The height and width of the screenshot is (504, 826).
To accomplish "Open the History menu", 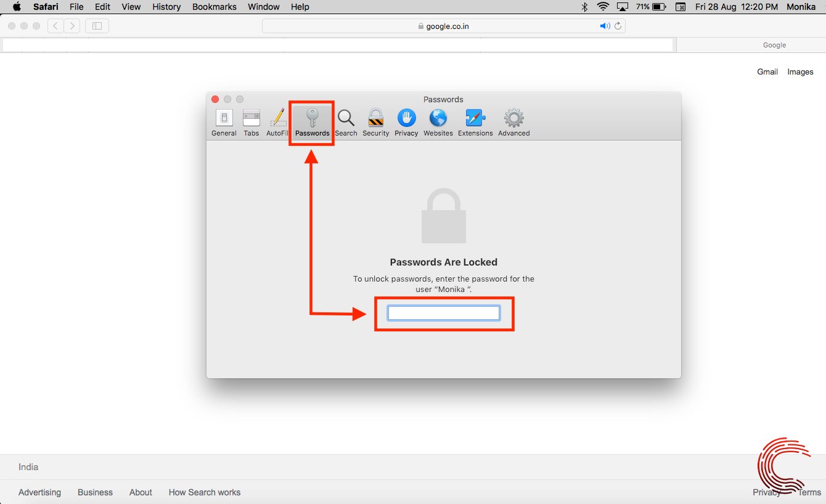I will click(x=166, y=7).
